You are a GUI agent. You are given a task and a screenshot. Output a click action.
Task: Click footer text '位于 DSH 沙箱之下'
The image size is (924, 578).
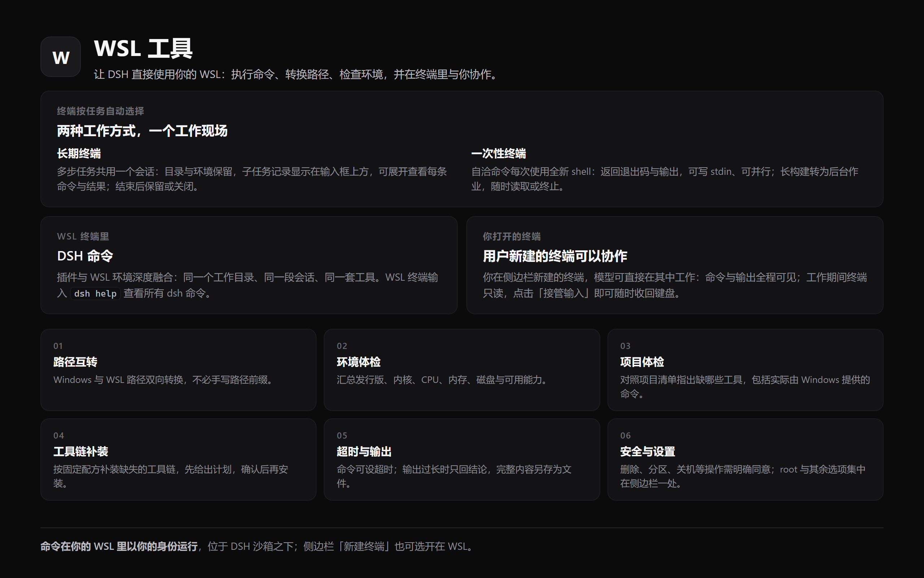pos(250,547)
